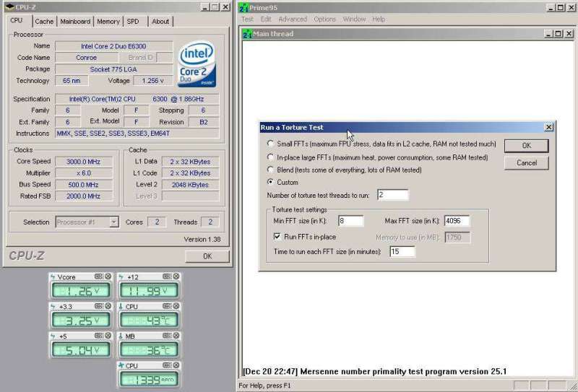Screen dimensions: 578x392
Task: Switch to the Cache tab in CPU-Z
Action: 44,22
